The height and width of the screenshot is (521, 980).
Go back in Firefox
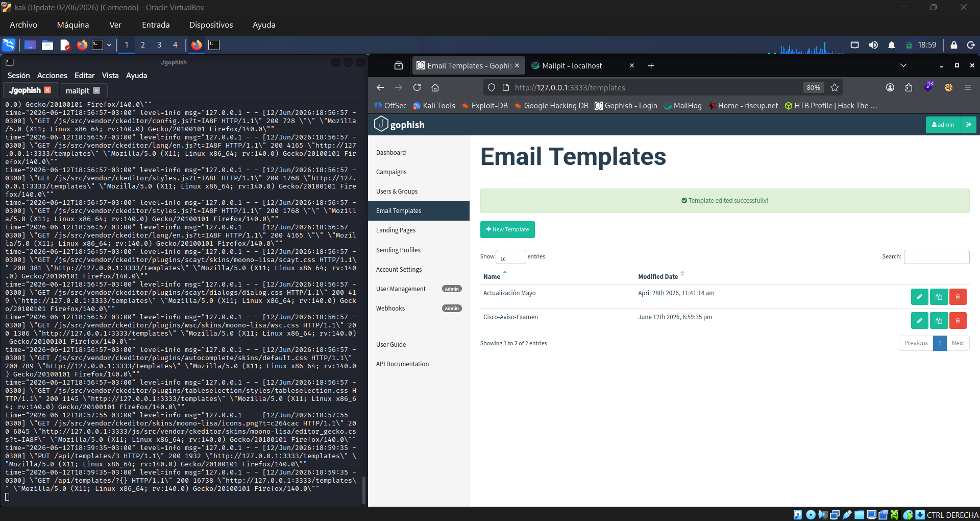click(380, 87)
